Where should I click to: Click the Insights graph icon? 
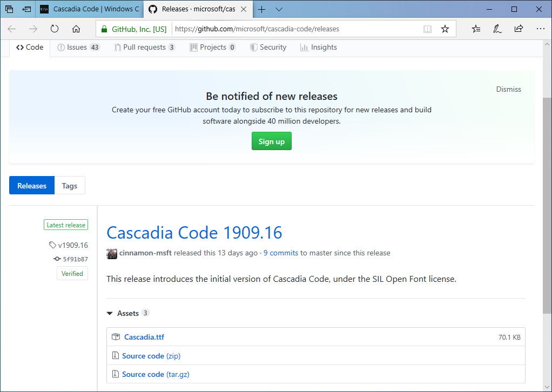click(303, 47)
